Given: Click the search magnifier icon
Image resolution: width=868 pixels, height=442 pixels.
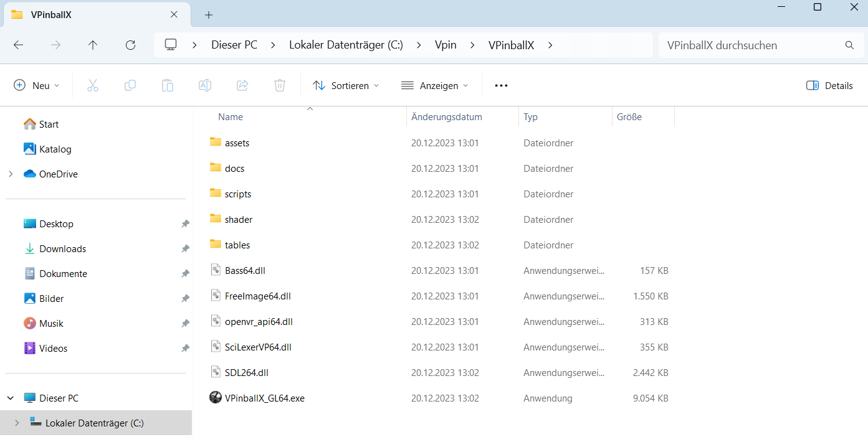Looking at the screenshot, I should (849, 45).
